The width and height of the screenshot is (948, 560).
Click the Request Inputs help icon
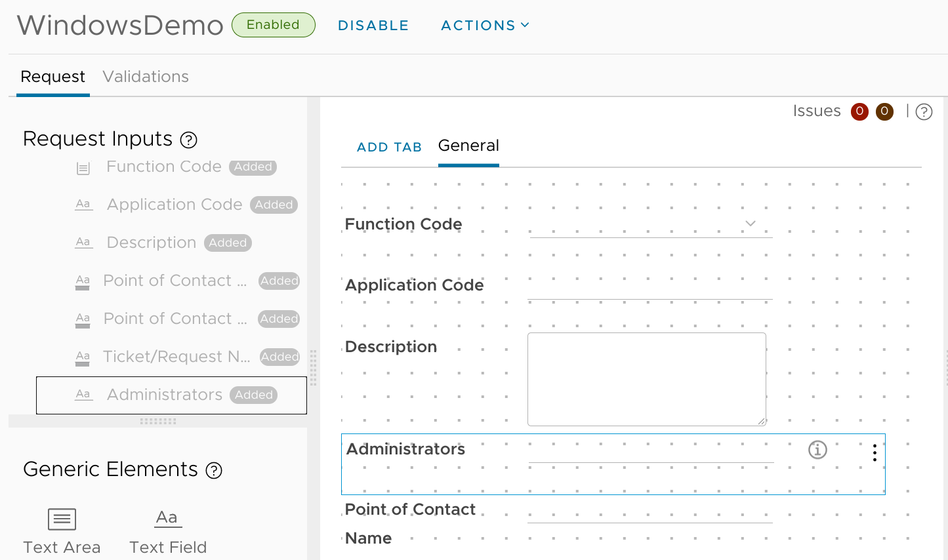(188, 140)
